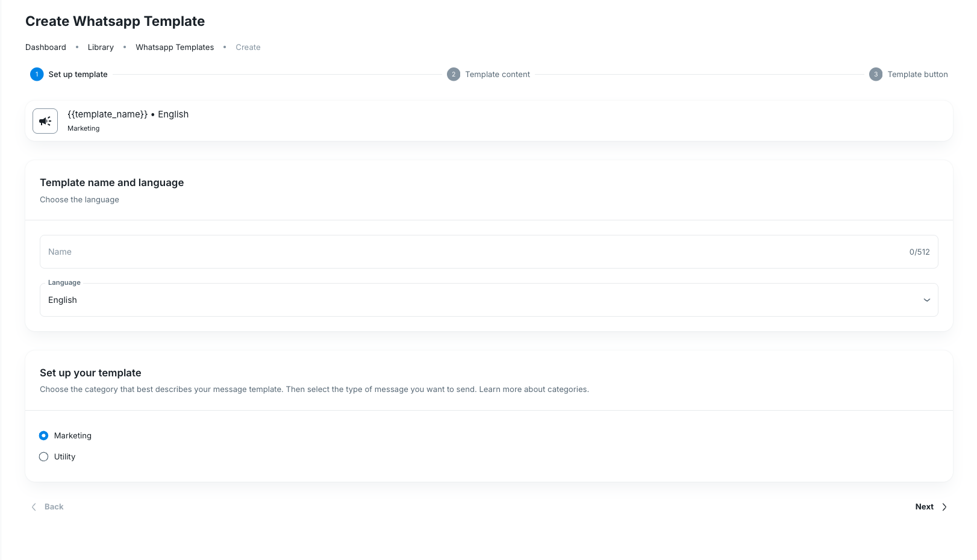
Task: Select the Utility radio button
Action: [43, 456]
